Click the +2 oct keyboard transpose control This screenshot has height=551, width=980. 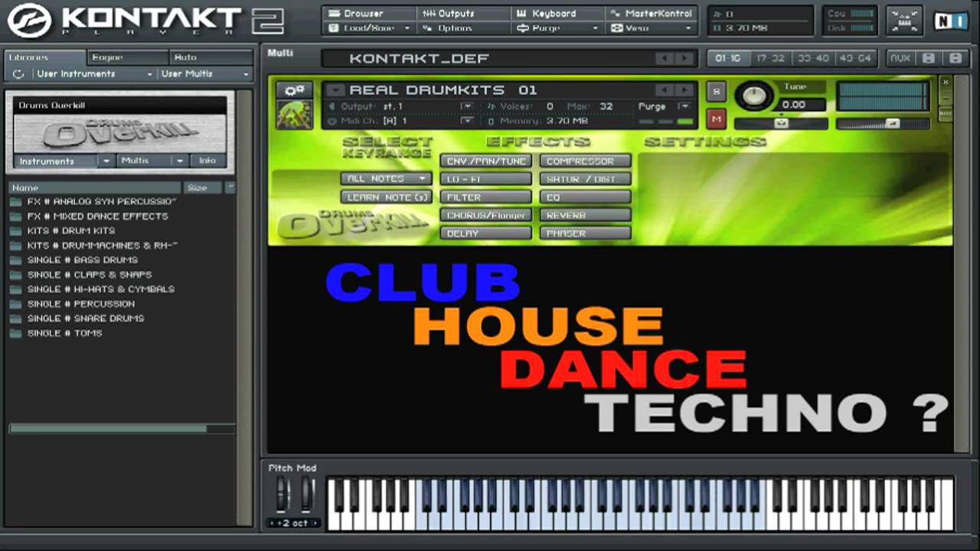(295, 523)
